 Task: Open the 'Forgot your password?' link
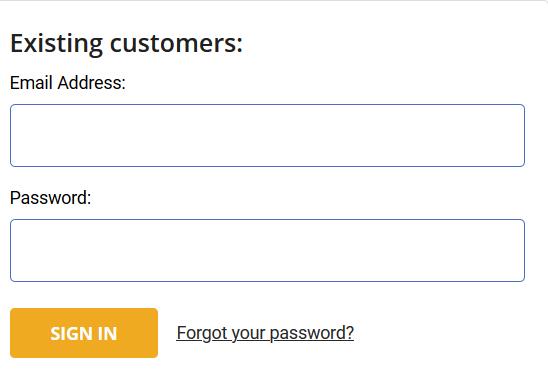(265, 333)
